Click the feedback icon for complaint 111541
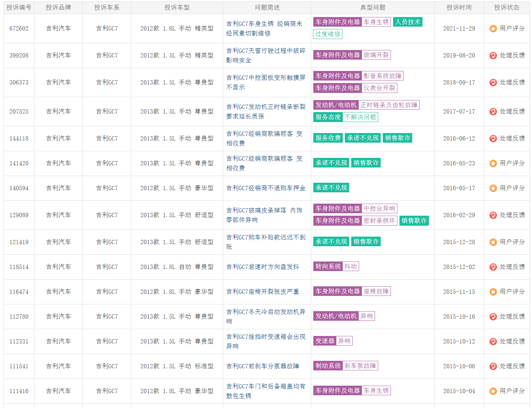Image resolution: width=532 pixels, height=408 pixels. 493,366
